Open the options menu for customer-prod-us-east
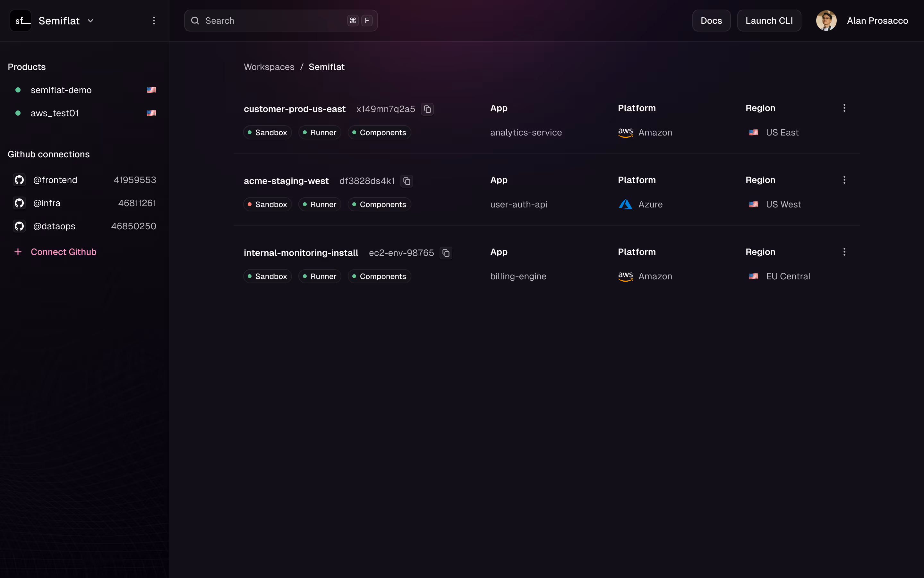Image resolution: width=924 pixels, height=578 pixels. coord(844,108)
